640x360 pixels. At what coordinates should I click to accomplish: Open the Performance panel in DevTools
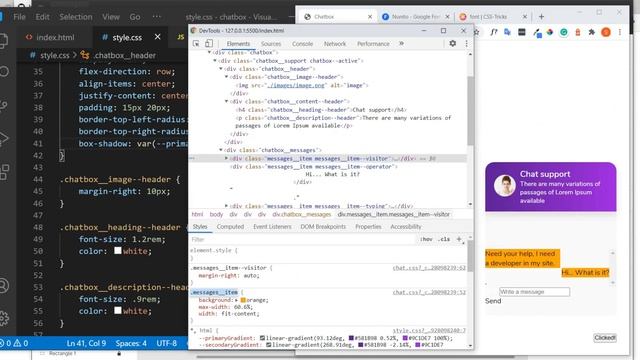373,44
